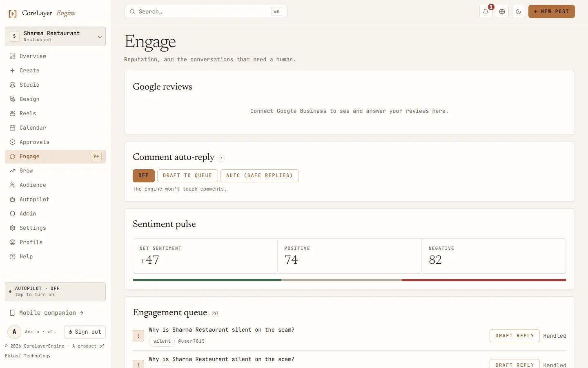The image size is (588, 368).
Task: Click the Engage speech bubble icon
Action: point(12,157)
